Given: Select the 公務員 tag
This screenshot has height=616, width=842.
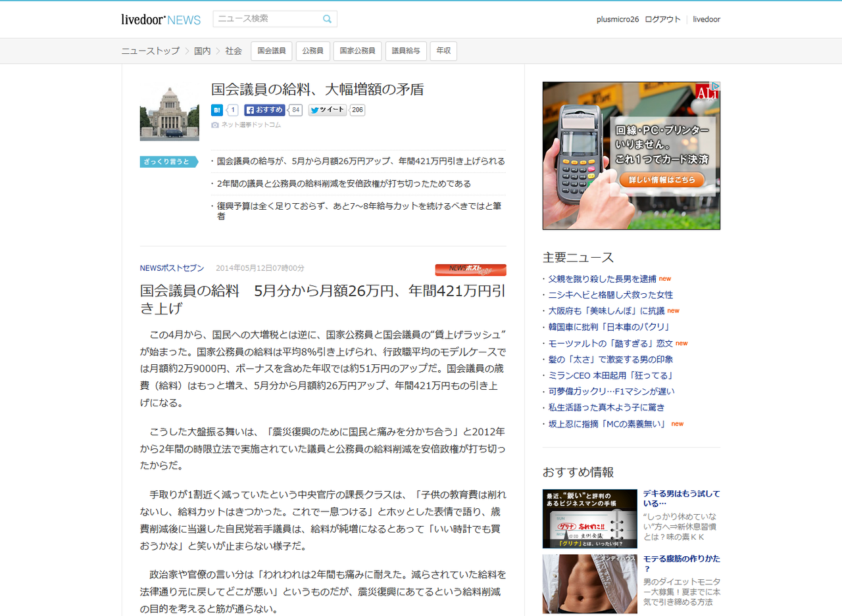Looking at the screenshot, I should point(312,51).
